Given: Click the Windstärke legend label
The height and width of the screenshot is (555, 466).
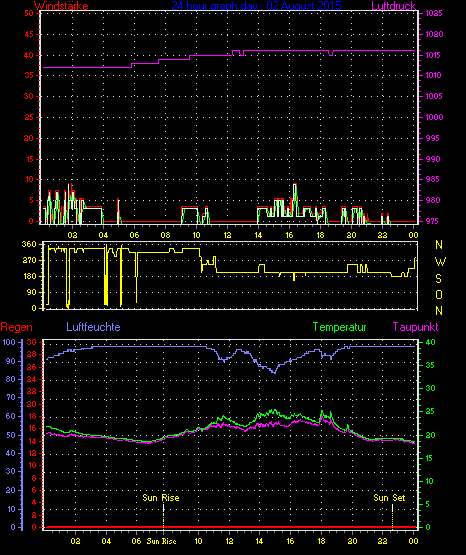Looking at the screenshot, I should 61,6.
